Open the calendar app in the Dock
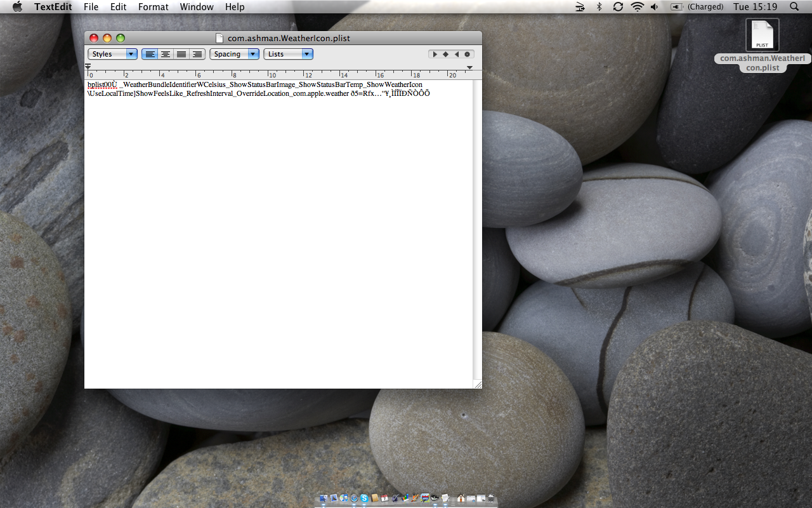Image resolution: width=812 pixels, height=508 pixels. (x=384, y=498)
